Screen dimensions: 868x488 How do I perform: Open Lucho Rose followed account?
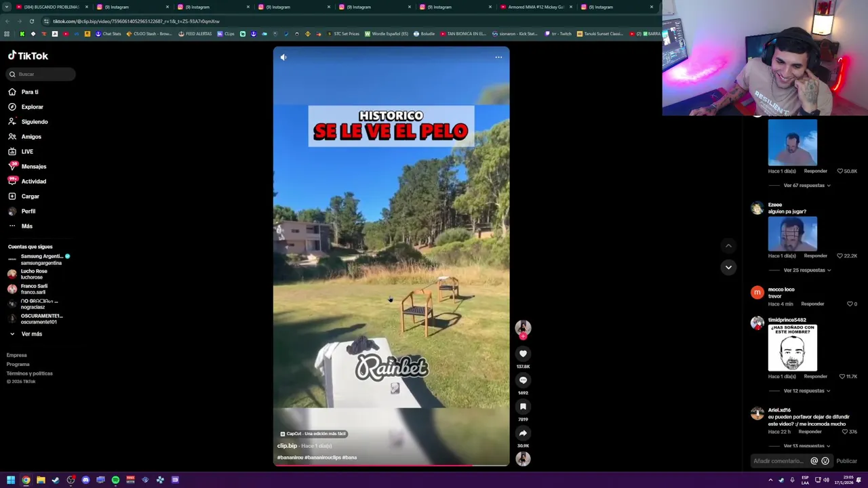[28, 274]
